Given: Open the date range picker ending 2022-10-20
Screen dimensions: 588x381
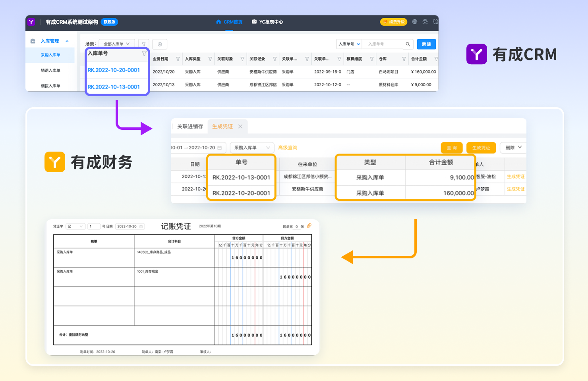Looking at the screenshot, I should tap(198, 148).
